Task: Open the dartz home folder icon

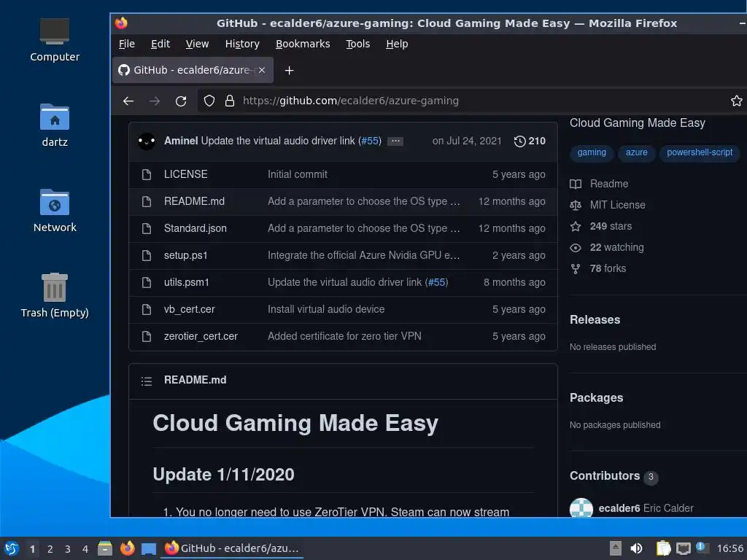Action: click(x=54, y=125)
